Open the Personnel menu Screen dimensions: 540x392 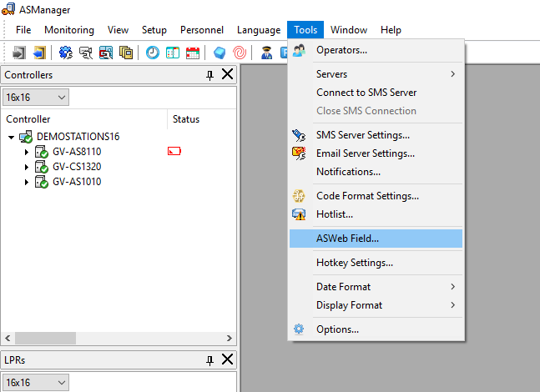pos(202,30)
